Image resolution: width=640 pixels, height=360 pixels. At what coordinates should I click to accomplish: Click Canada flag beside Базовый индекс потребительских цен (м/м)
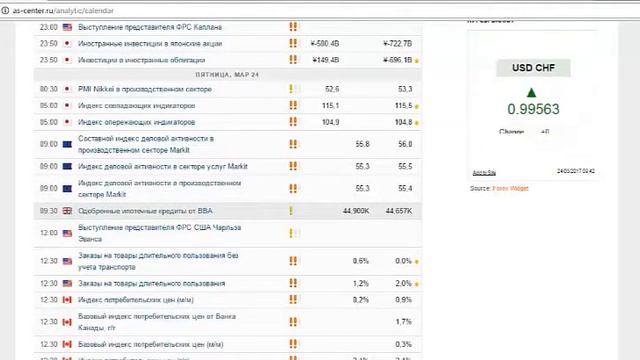pos(67,344)
